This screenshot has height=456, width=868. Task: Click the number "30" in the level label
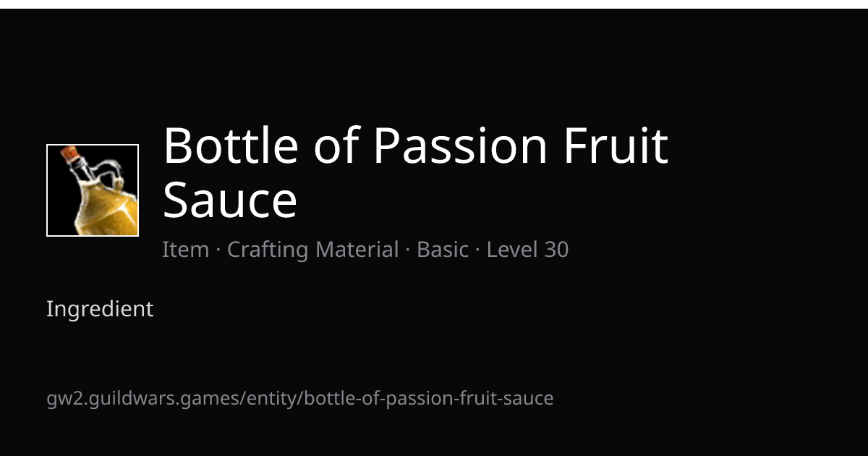[x=556, y=250]
